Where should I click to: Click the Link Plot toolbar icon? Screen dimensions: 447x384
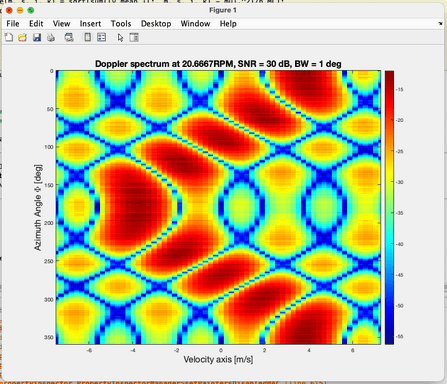coord(69,37)
